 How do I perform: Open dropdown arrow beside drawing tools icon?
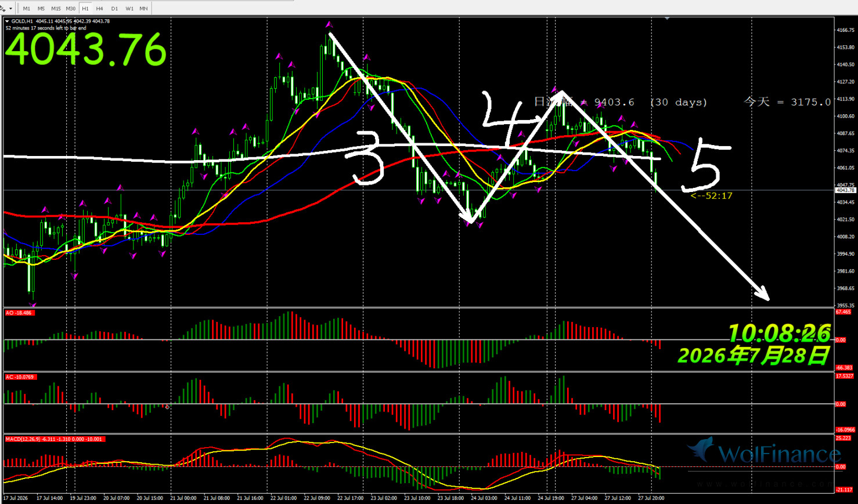click(x=10, y=9)
